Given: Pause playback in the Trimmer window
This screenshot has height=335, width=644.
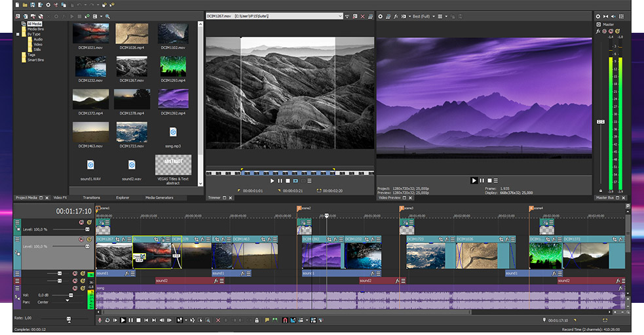Looking at the screenshot, I should coord(280,180).
